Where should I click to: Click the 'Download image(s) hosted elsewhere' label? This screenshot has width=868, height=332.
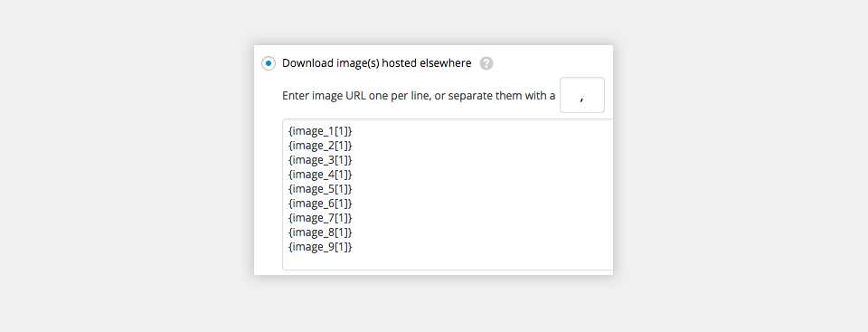point(376,63)
